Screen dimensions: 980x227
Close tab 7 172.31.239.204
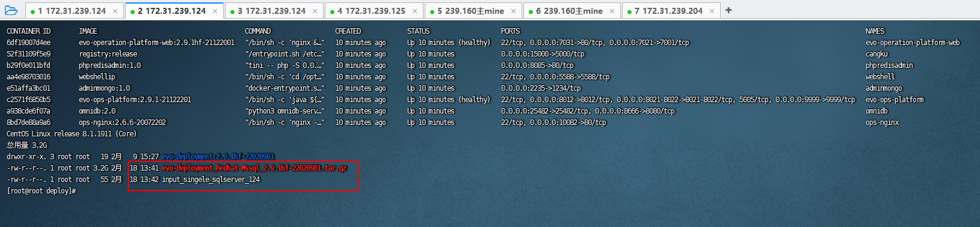point(712,11)
